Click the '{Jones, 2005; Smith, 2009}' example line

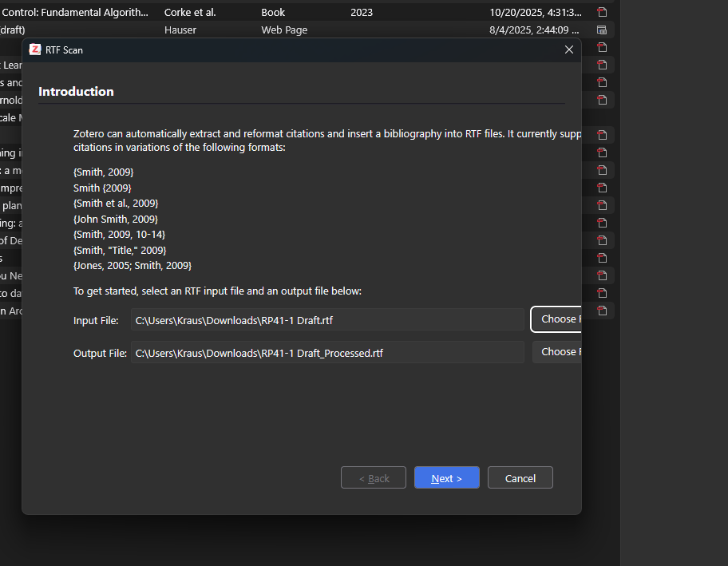(133, 266)
